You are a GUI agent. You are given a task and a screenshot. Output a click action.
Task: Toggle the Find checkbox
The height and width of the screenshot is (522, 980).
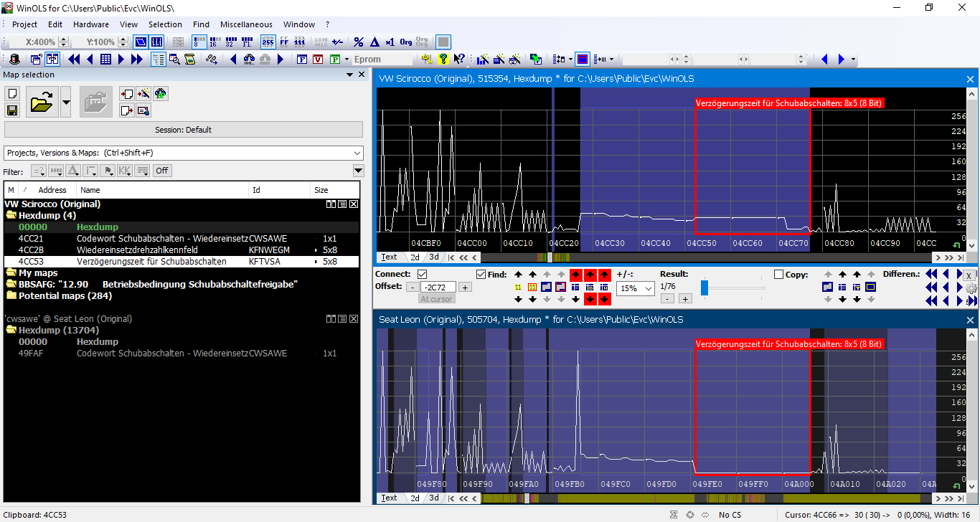coord(481,274)
